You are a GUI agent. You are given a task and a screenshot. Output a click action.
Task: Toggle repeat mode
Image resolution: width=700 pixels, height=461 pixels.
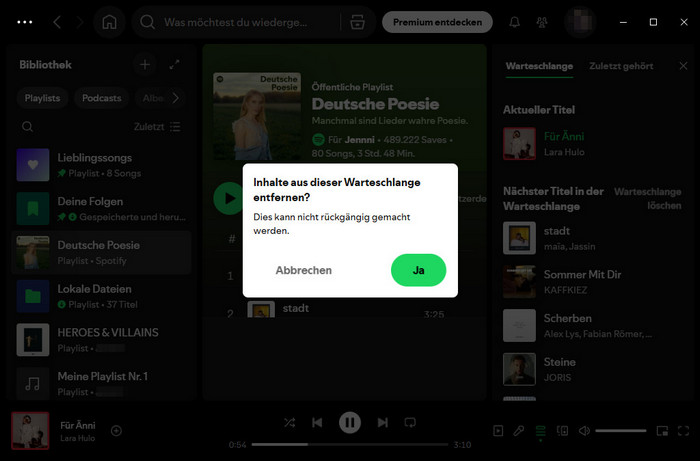410,422
